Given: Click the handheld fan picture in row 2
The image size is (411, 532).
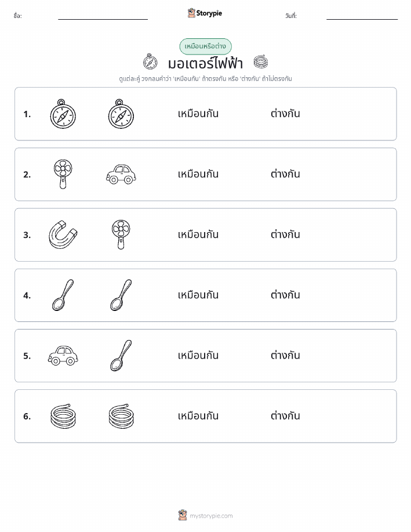Looking at the screenshot, I should [x=63, y=174].
